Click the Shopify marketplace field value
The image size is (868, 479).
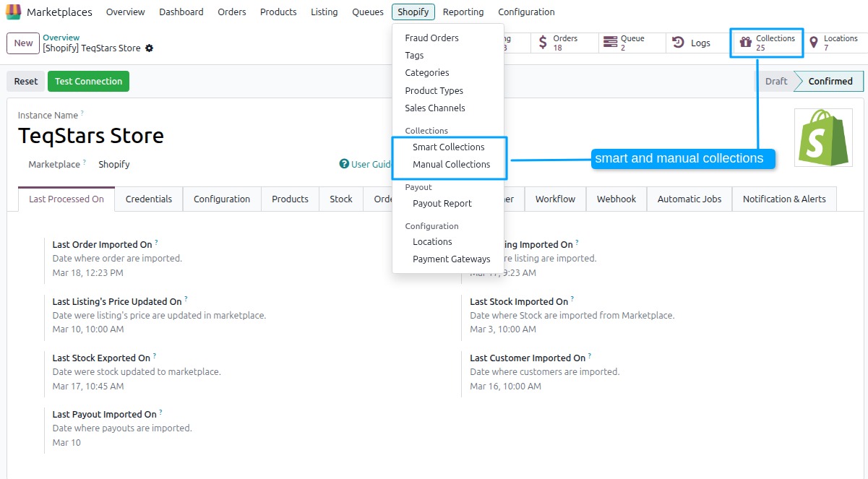point(114,164)
